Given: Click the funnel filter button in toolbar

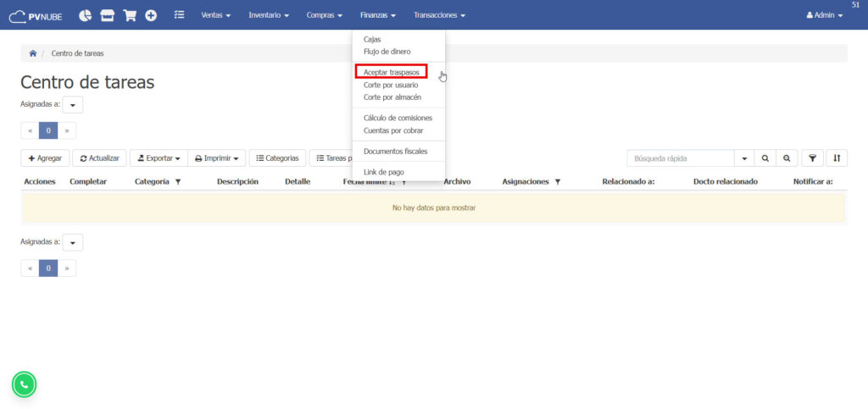Looking at the screenshot, I should point(812,158).
